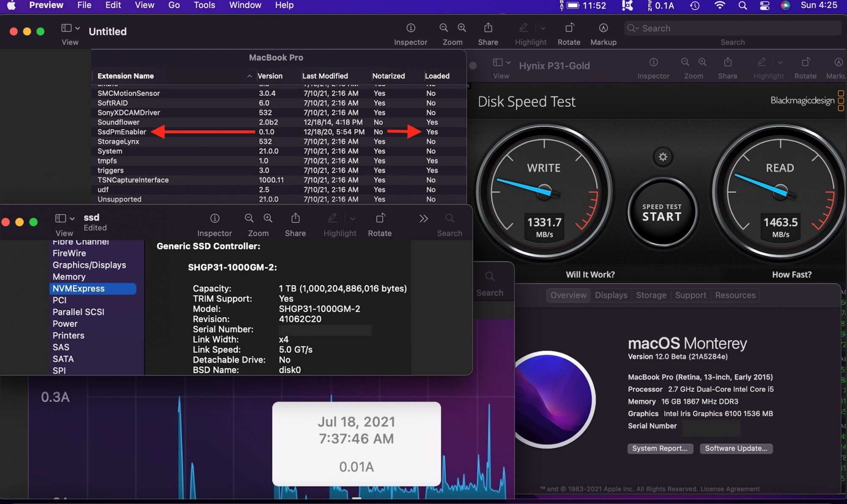Show more toolbar items in ssd window
The width and height of the screenshot is (847, 504).
[423, 219]
